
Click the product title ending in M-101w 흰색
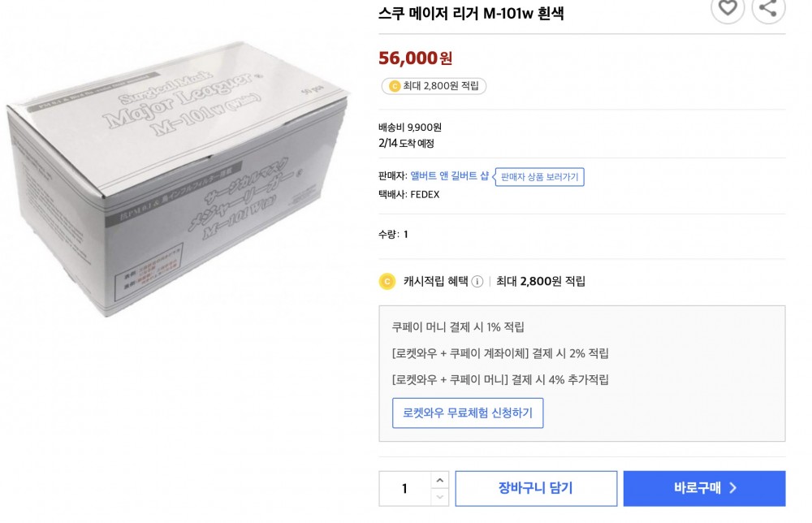[471, 13]
